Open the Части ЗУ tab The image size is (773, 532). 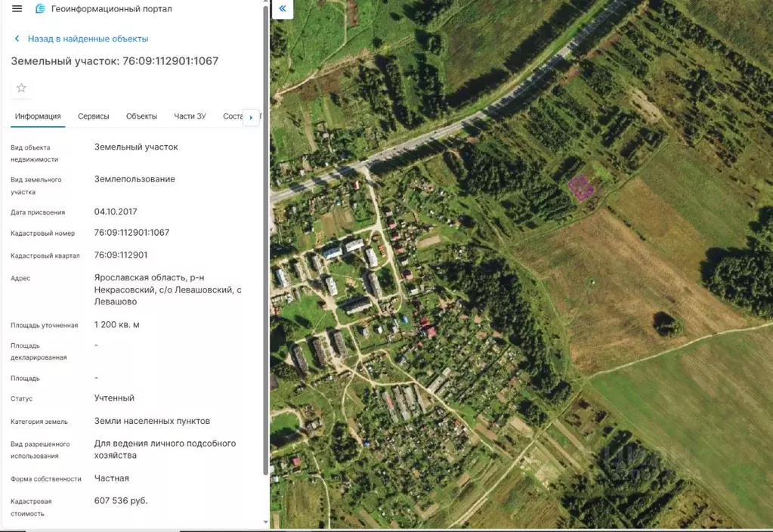pyautogui.click(x=190, y=116)
